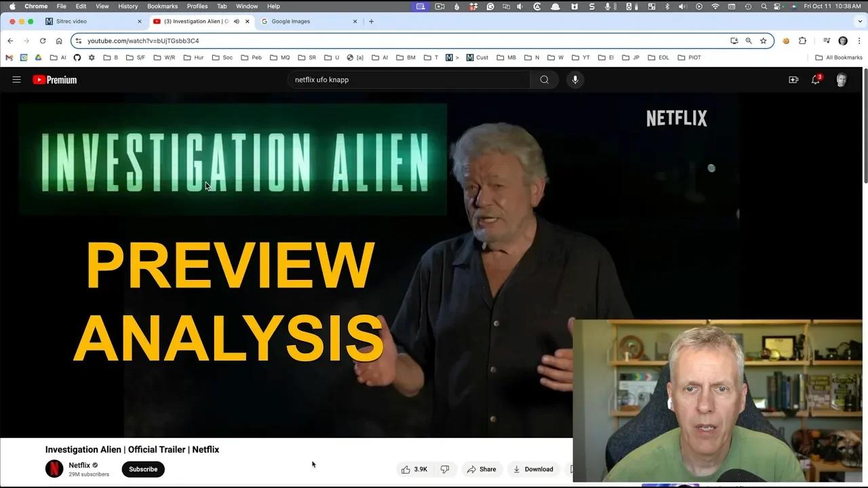Open the Bluetooth menu bar icon
Image resolution: width=868 pixels, height=488 pixels.
pos(667,7)
